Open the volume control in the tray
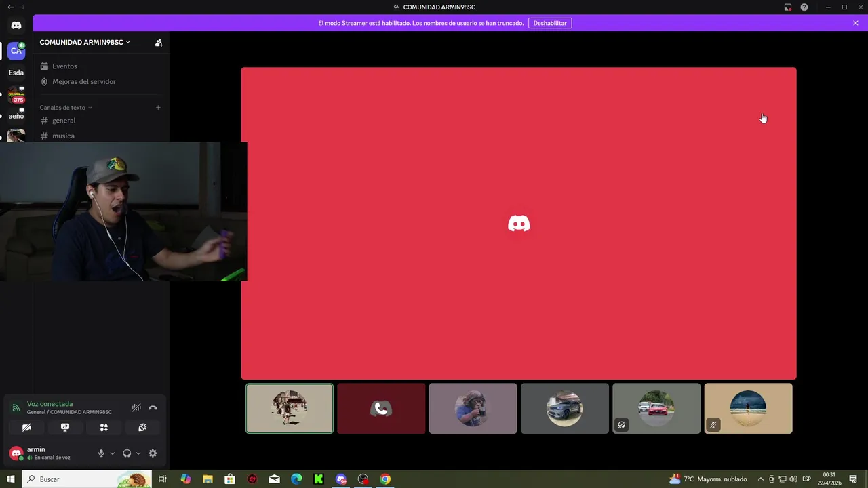The height and width of the screenshot is (488, 868). tap(793, 479)
